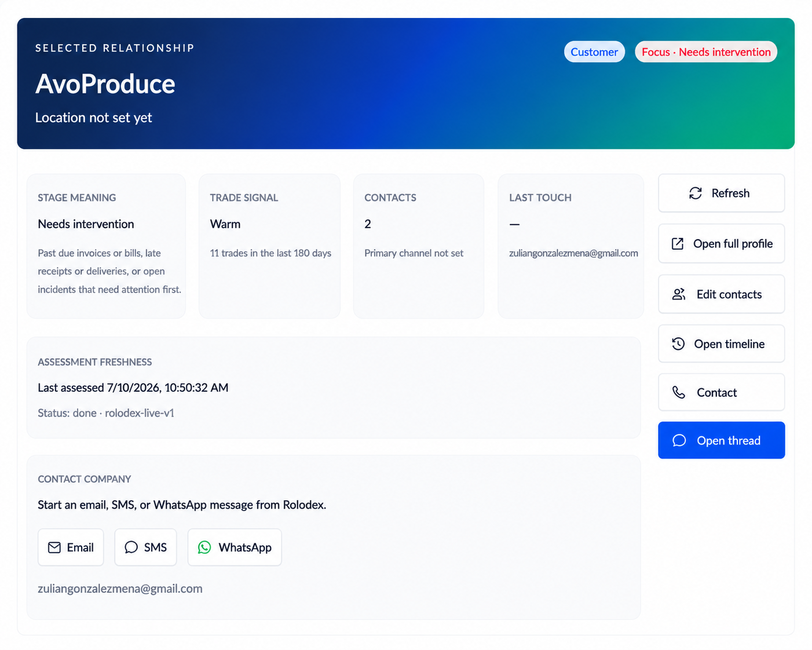Viewport: 812px width, 650px height.
Task: Click the 'STAGE MEANING' card label
Action: click(x=77, y=198)
